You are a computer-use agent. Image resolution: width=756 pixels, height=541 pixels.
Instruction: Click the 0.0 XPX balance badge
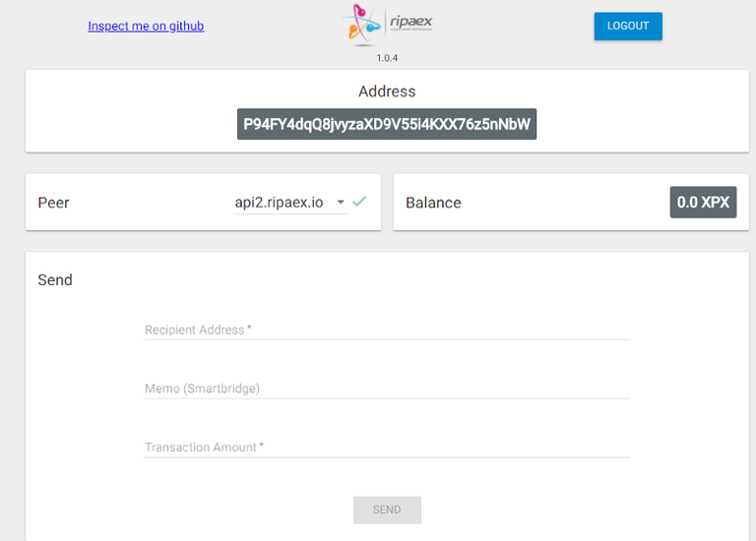tap(703, 202)
